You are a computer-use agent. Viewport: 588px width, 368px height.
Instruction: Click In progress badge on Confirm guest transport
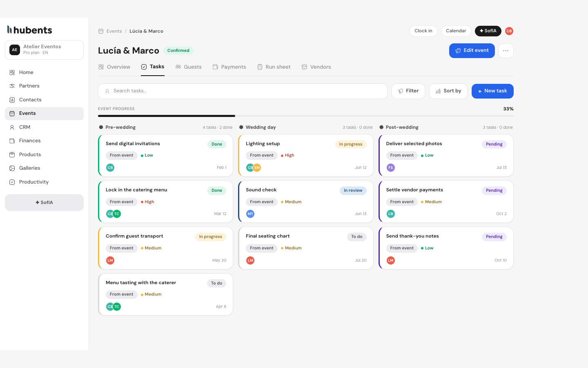pos(211,237)
